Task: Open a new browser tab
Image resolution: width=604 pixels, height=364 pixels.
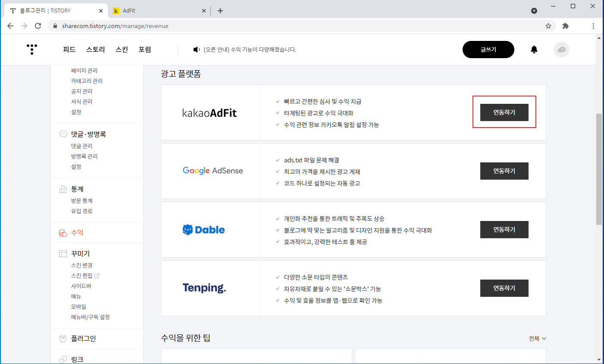Action: pos(220,11)
